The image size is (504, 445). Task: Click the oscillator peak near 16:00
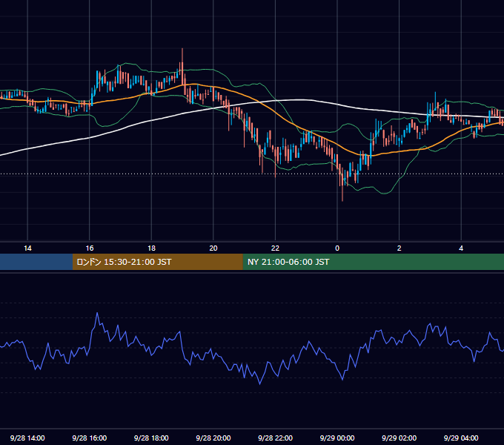pos(97,313)
